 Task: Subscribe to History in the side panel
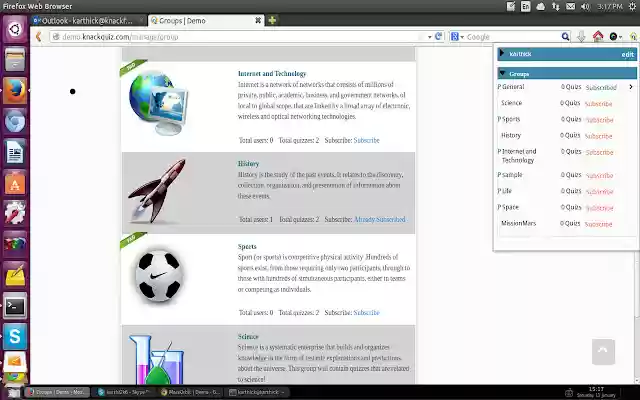(598, 136)
